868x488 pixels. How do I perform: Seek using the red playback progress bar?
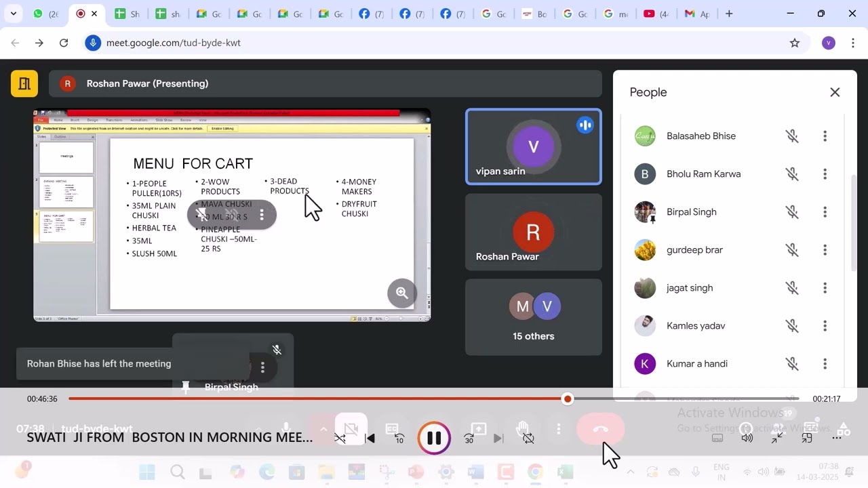click(434, 399)
